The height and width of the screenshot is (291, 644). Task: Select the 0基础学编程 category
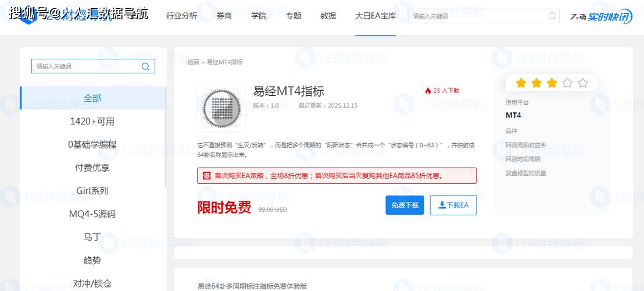pyautogui.click(x=92, y=145)
